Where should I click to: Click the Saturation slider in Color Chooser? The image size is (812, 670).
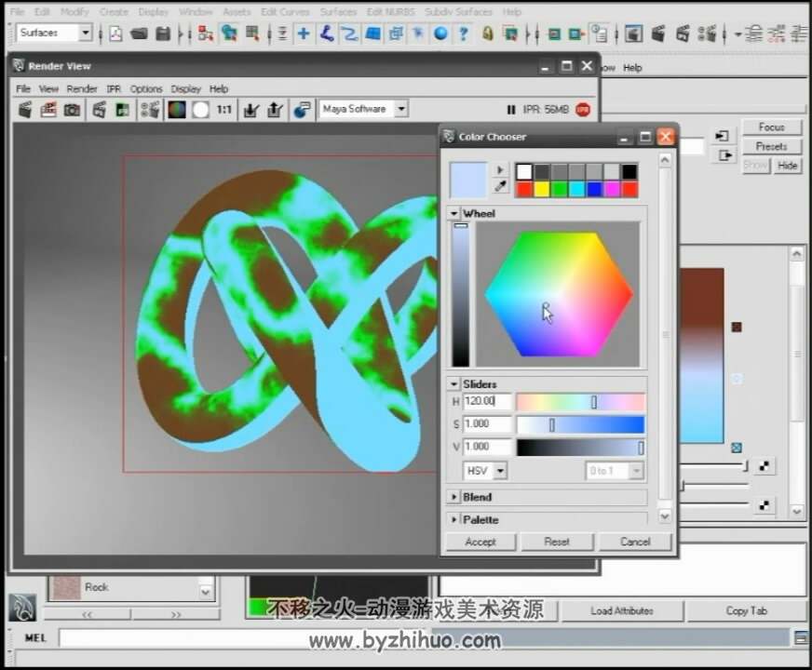point(580,424)
